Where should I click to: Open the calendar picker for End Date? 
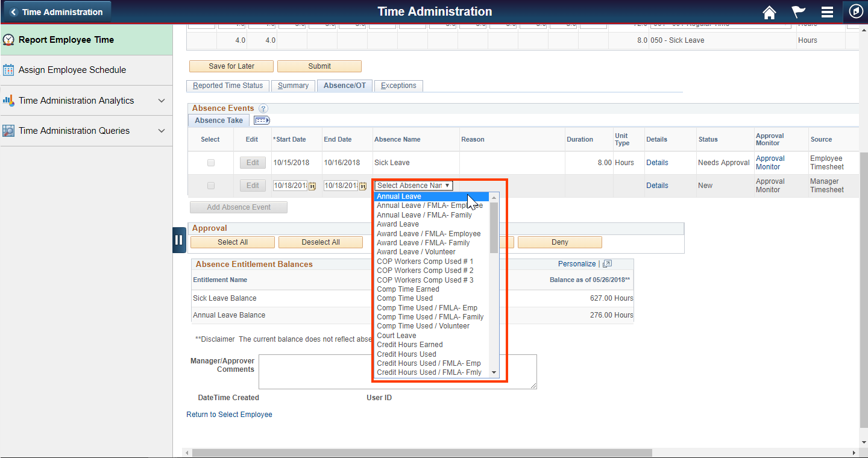[363, 186]
